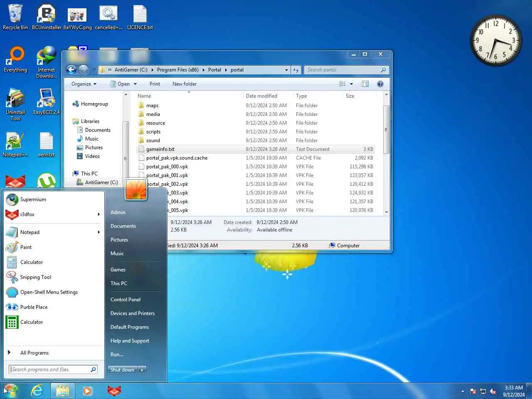Click network tray icon

[x=483, y=391]
